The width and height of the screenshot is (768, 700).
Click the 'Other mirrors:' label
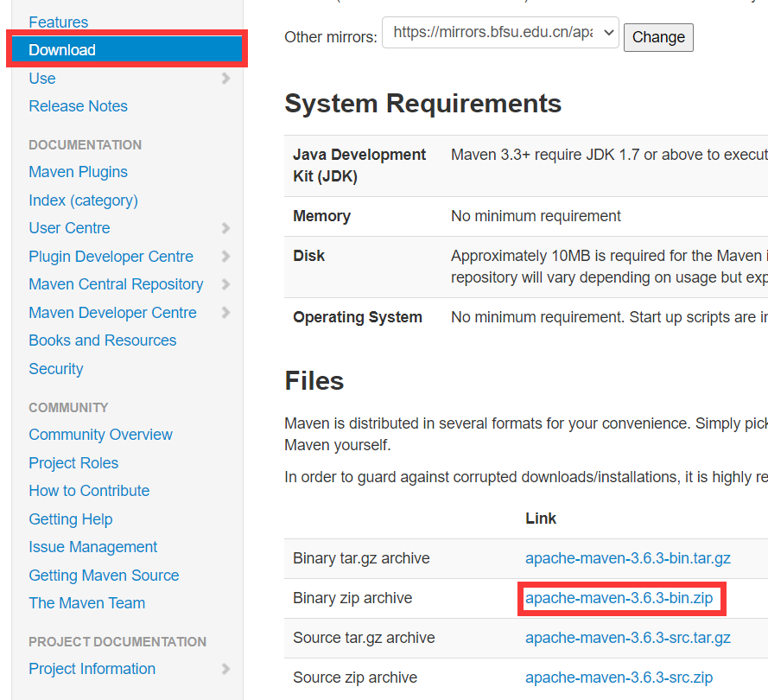331,37
